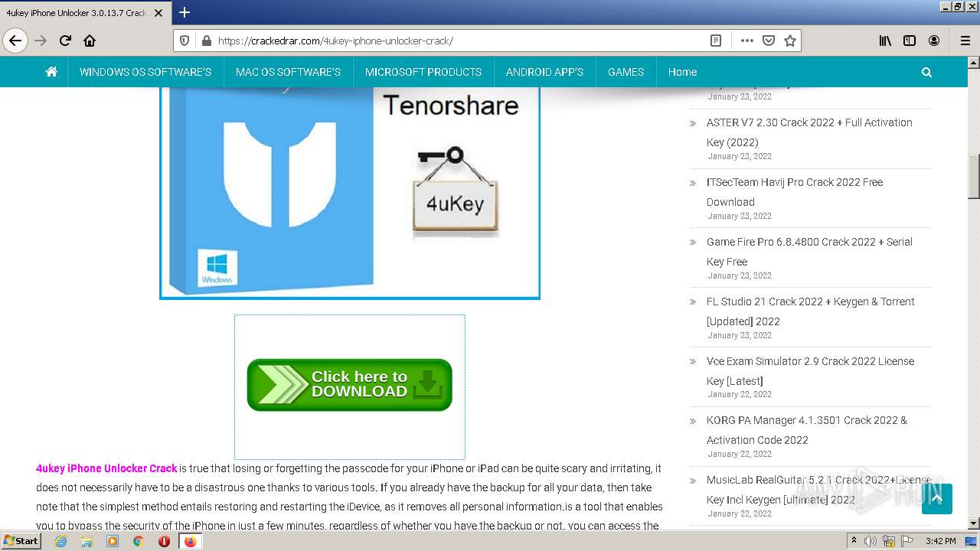Open KORG PA Manager 4.1.3501 link
Screen dimensions: 980x551
tap(807, 430)
